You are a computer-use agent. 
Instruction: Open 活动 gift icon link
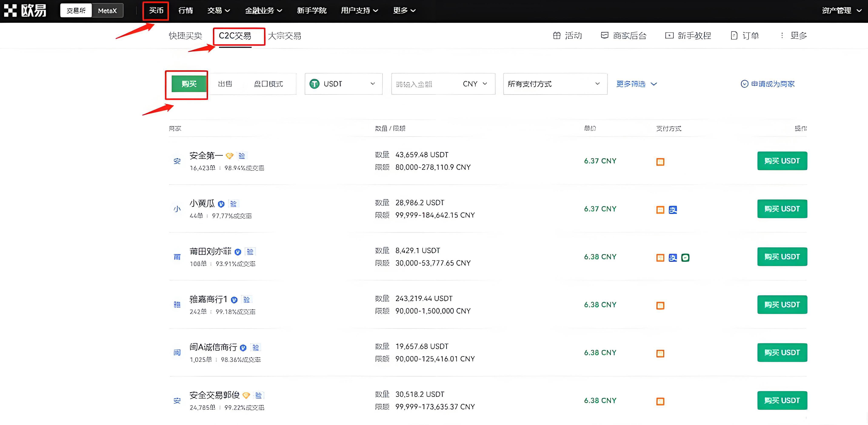[567, 35]
